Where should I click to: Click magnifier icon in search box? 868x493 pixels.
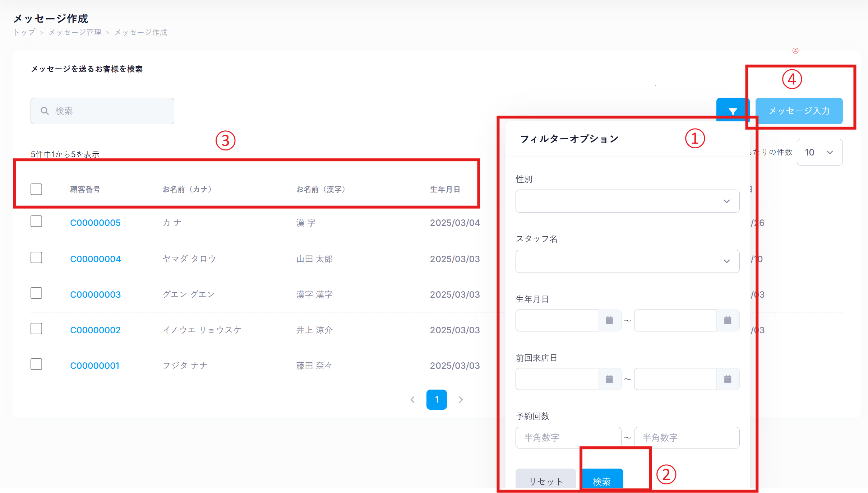tap(45, 111)
